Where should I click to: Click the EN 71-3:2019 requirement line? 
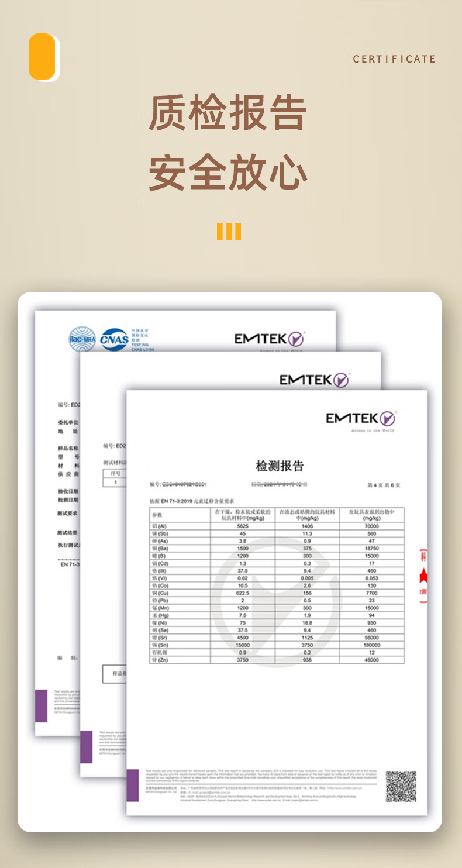192,502
